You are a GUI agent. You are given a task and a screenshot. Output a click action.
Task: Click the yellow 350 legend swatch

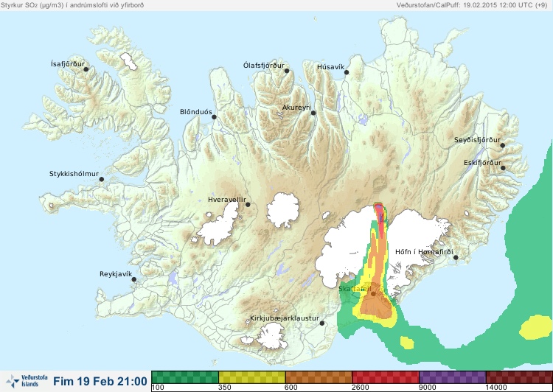[252, 377]
